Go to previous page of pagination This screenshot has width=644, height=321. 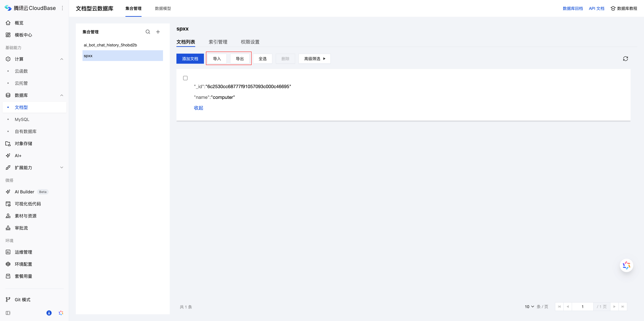tap(568, 307)
